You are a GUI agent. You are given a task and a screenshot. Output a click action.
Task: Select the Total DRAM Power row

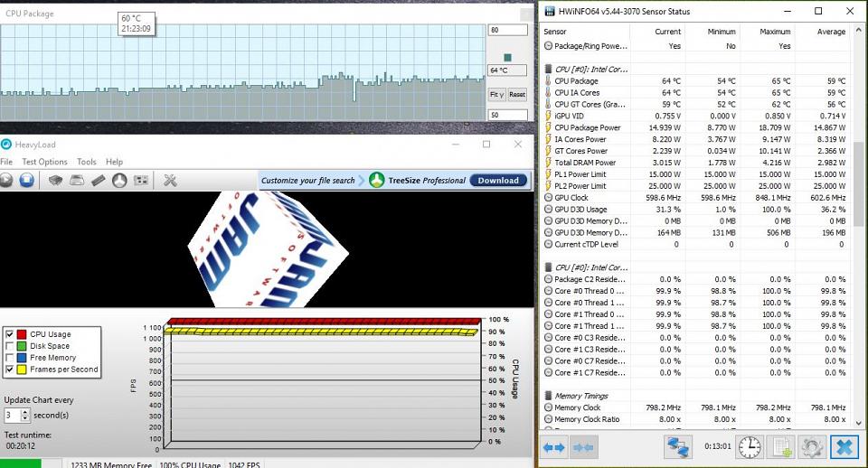click(696, 163)
